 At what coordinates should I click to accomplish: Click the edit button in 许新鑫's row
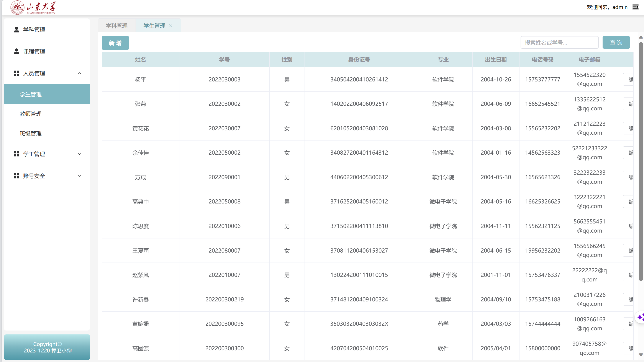pos(628,299)
